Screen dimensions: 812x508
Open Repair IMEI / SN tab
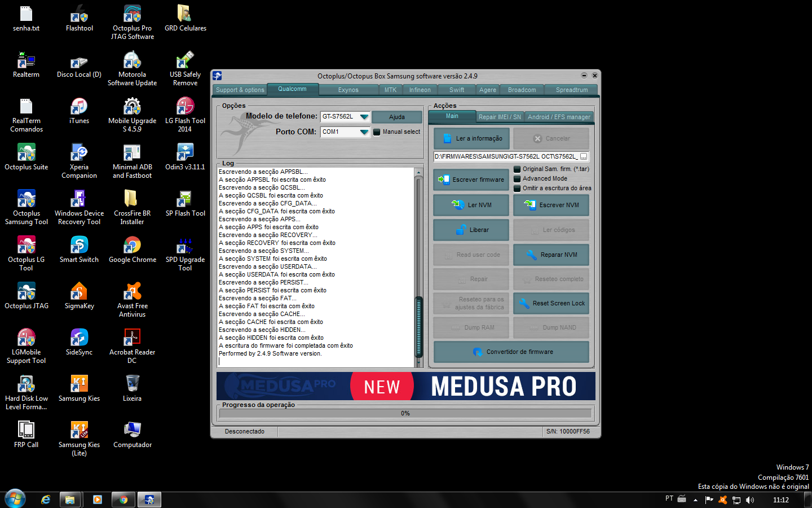(x=500, y=117)
